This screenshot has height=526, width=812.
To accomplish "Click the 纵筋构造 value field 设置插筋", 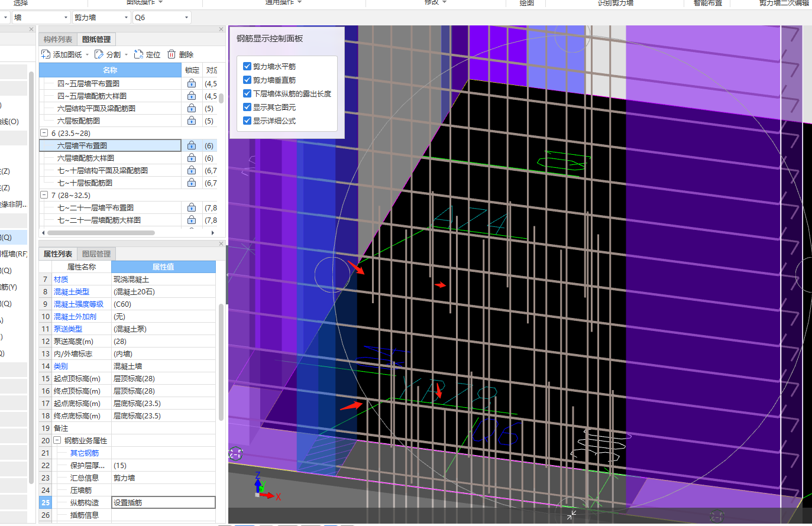I will tap(163, 502).
